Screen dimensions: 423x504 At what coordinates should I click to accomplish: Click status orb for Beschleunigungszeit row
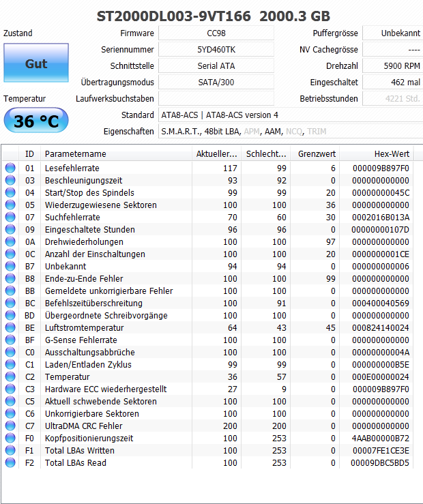(x=10, y=180)
